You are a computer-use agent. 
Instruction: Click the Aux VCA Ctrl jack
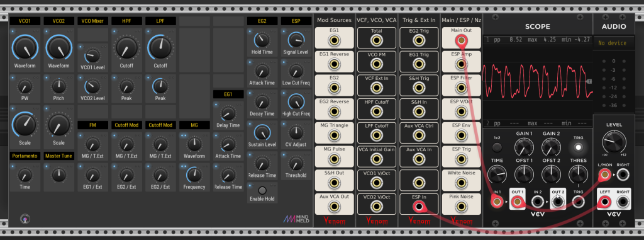point(418,135)
